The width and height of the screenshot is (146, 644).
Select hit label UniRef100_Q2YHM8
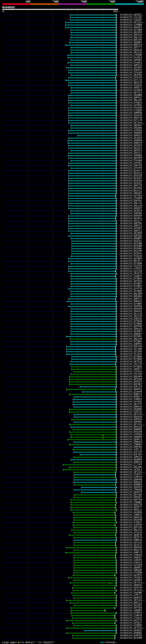coord(131,30)
